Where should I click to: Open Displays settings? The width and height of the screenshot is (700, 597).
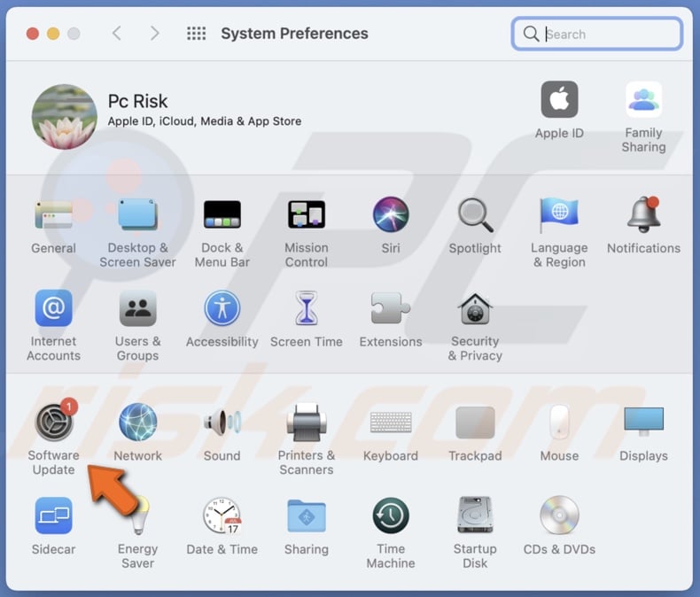pyautogui.click(x=643, y=422)
